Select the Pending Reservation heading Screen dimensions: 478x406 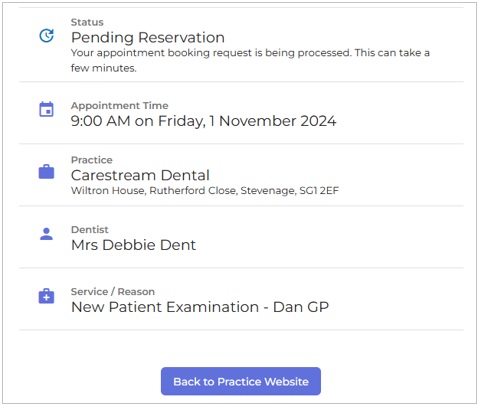pos(148,37)
